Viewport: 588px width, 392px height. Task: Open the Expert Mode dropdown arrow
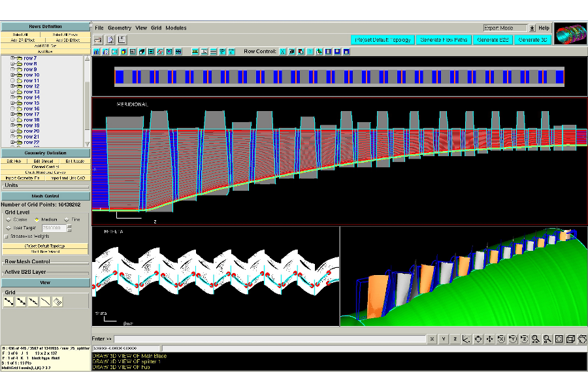pos(532,28)
